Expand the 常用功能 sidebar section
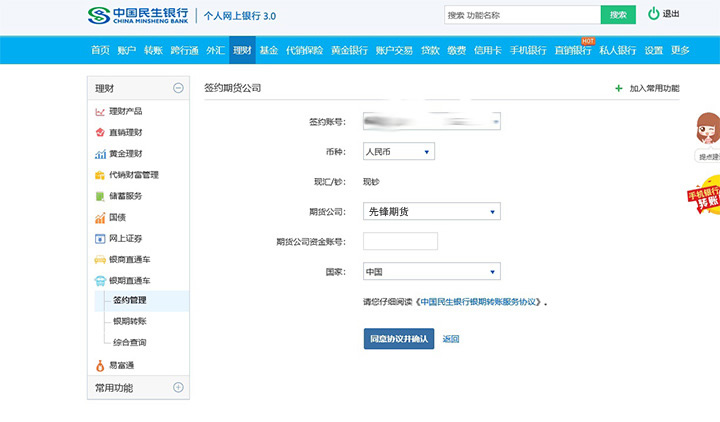Viewport: 720px width, 422px height. pyautogui.click(x=178, y=387)
